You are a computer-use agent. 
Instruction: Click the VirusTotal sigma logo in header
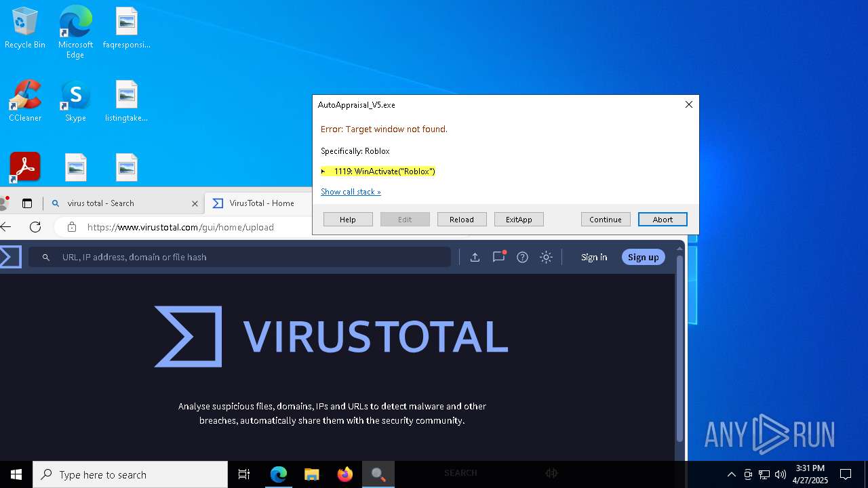pos(10,257)
